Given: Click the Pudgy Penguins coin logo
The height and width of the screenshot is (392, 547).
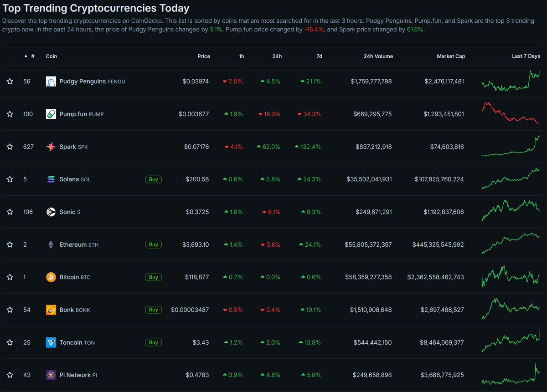Looking at the screenshot, I should [51, 81].
